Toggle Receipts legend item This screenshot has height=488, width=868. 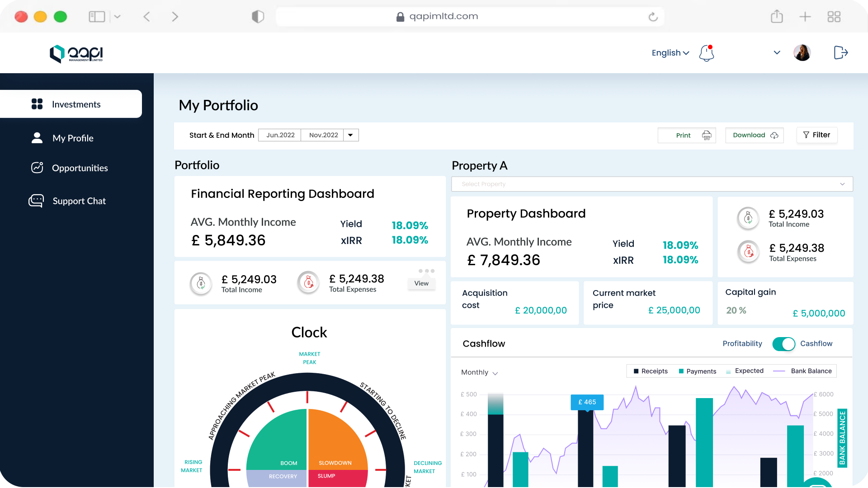tap(651, 371)
